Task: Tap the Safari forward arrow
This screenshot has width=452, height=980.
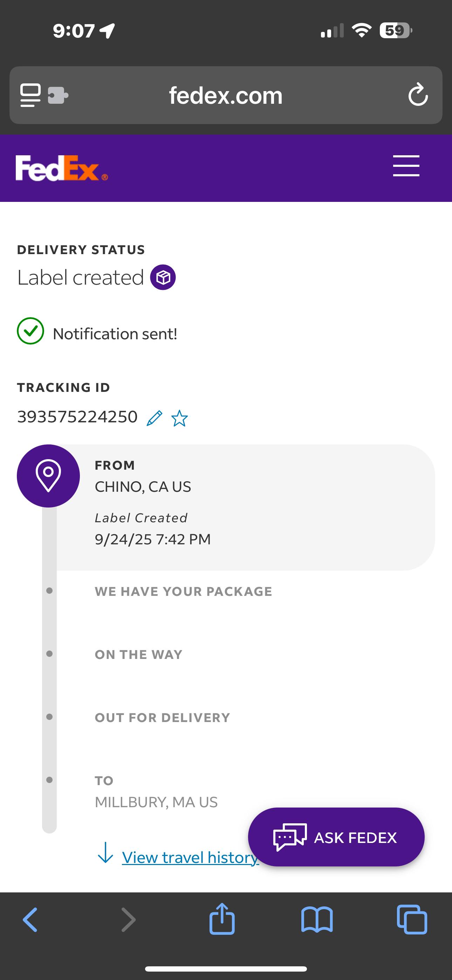Action: pyautogui.click(x=128, y=919)
